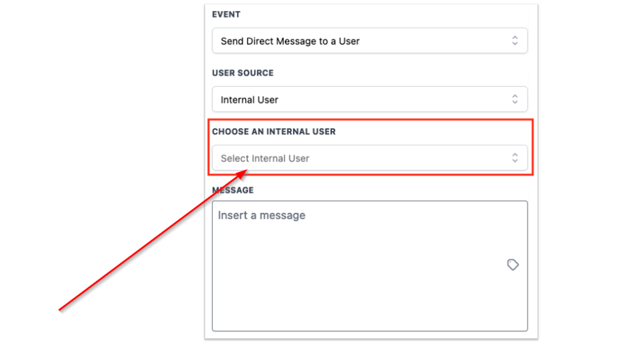This screenshot has height=348, width=644.
Task: Click the EVENT field label
Action: (226, 15)
